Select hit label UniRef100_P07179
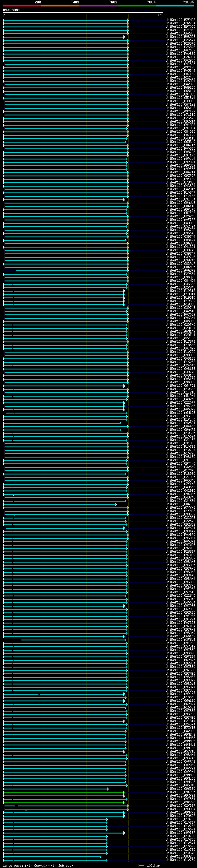This screenshot has height=868, width=197. tap(180, 135)
